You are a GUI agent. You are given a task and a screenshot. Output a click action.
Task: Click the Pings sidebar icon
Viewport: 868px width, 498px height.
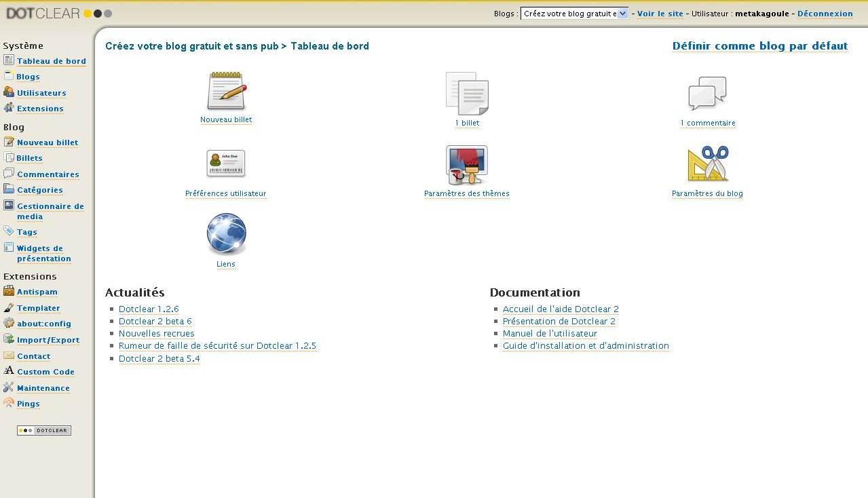[x=9, y=403]
